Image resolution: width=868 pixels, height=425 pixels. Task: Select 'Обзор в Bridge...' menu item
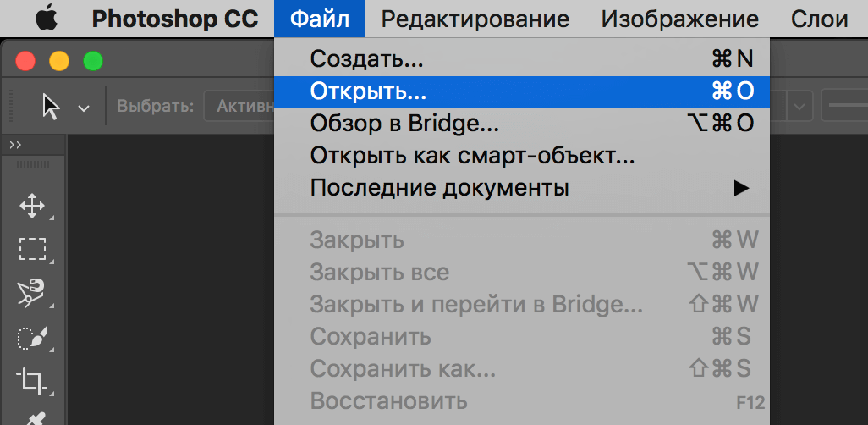click(x=404, y=124)
